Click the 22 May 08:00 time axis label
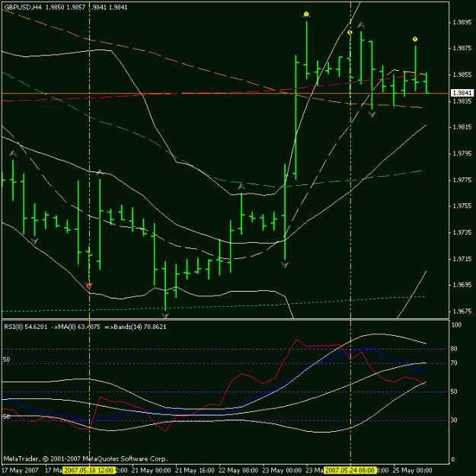 point(238,471)
